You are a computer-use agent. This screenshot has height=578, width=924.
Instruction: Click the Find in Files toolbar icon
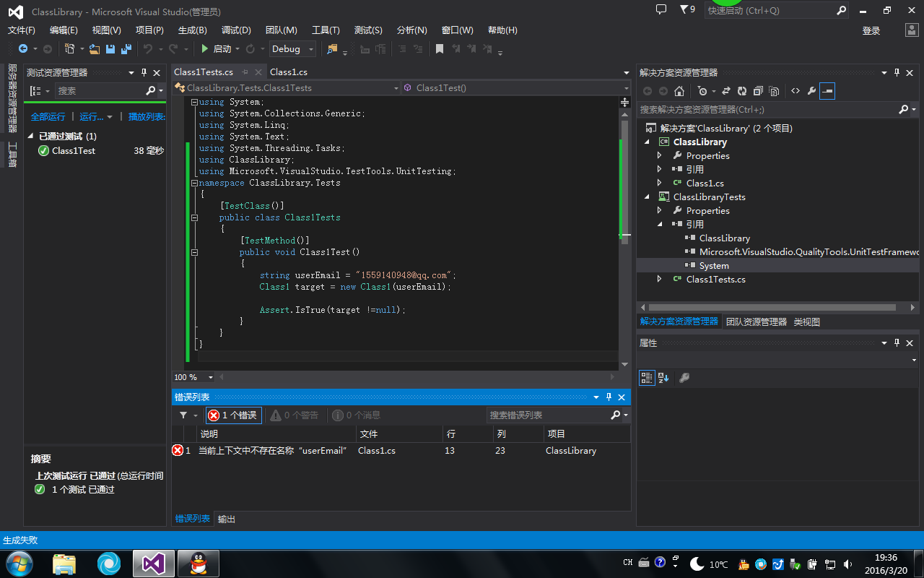(332, 49)
